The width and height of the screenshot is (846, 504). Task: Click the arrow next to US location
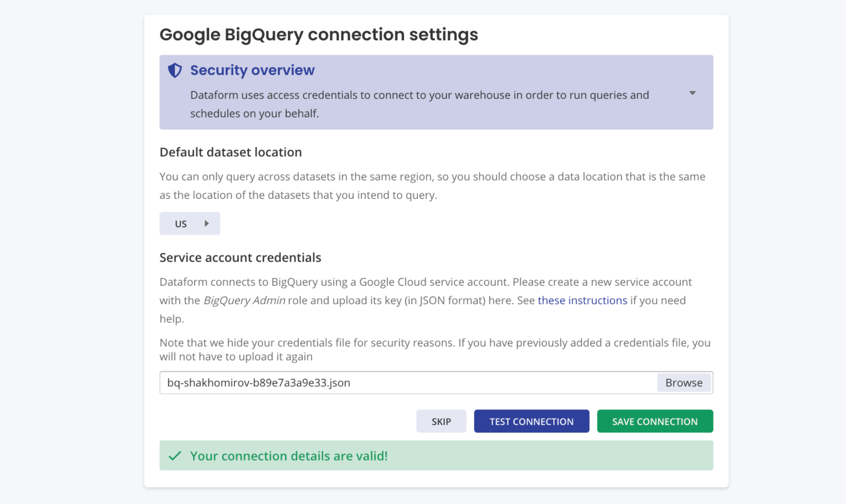coord(207,224)
